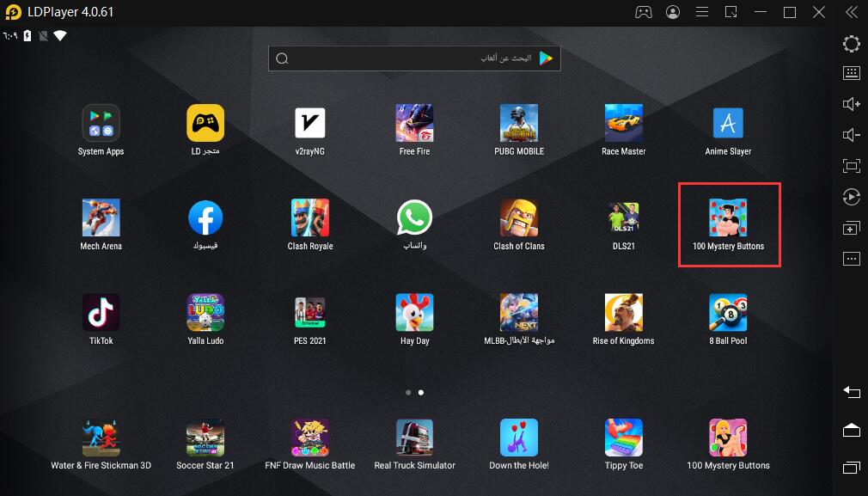Image resolution: width=868 pixels, height=496 pixels.
Task: Click the Android back button in sidebar
Action: [852, 393]
